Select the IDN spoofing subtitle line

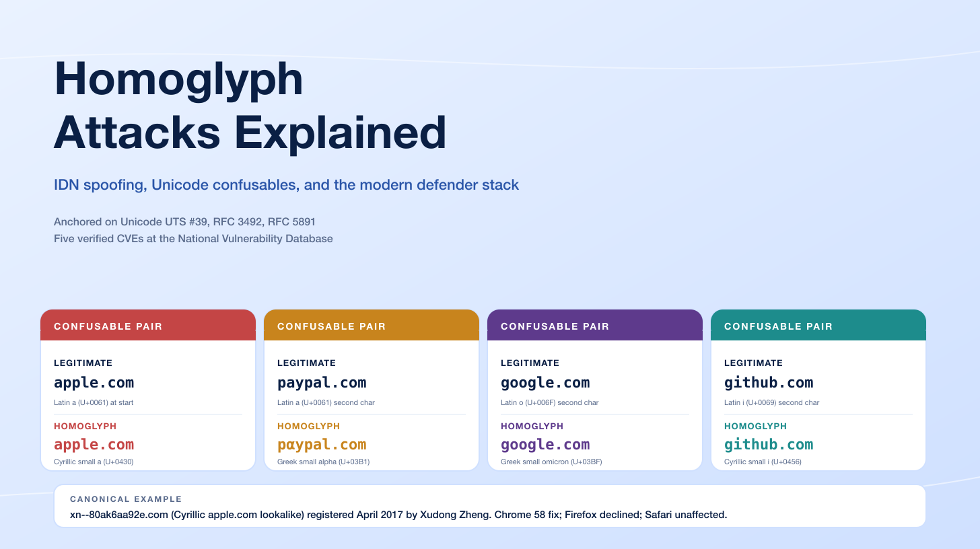286,185
